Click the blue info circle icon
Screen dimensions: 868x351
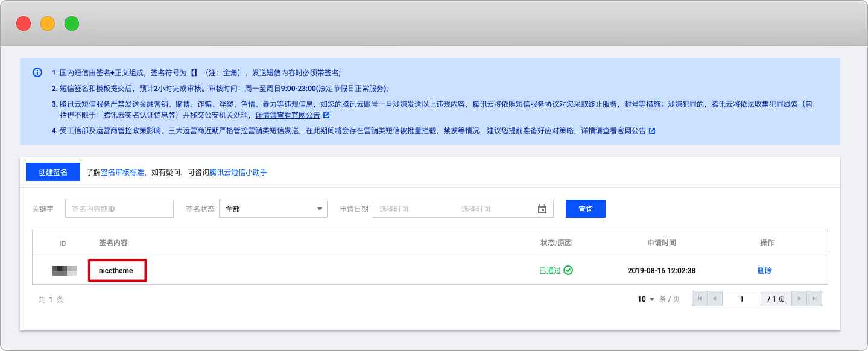[x=37, y=72]
